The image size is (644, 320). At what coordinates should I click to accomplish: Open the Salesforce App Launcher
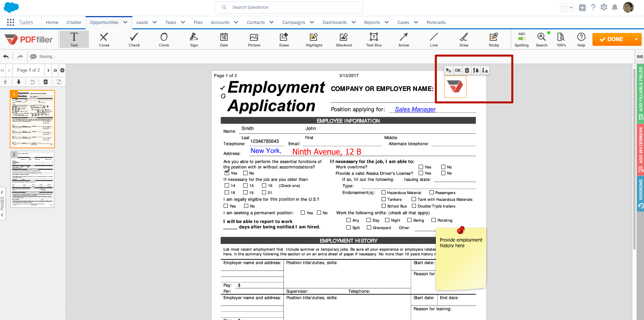(x=10, y=22)
